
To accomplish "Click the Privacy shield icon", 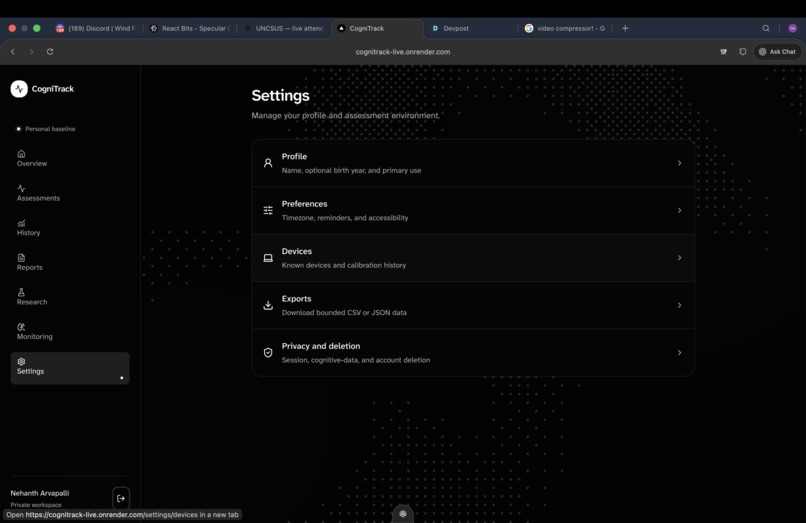I will point(268,352).
